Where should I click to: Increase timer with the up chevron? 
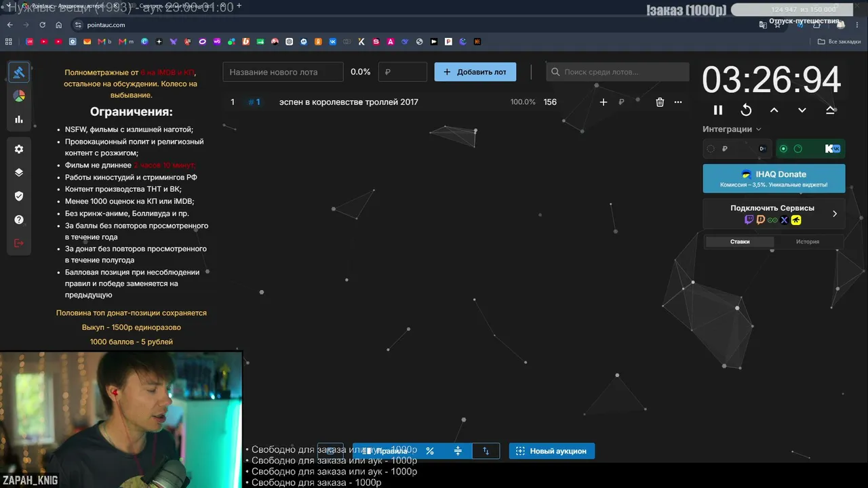pos(774,110)
